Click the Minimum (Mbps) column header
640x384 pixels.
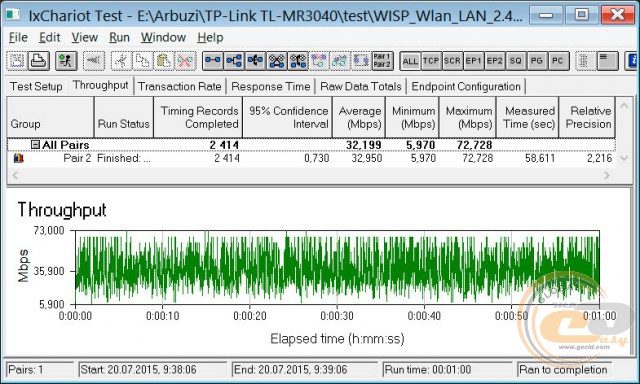point(413,117)
